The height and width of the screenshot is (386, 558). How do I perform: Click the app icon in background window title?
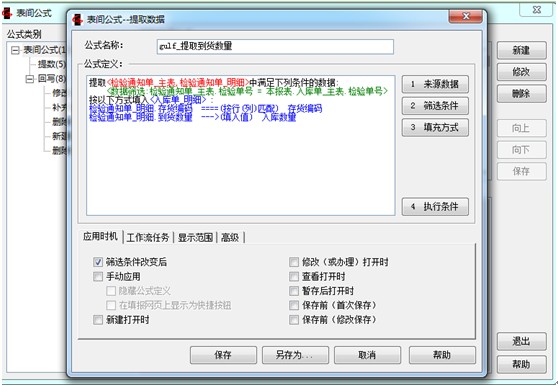pyautogui.click(x=7, y=14)
